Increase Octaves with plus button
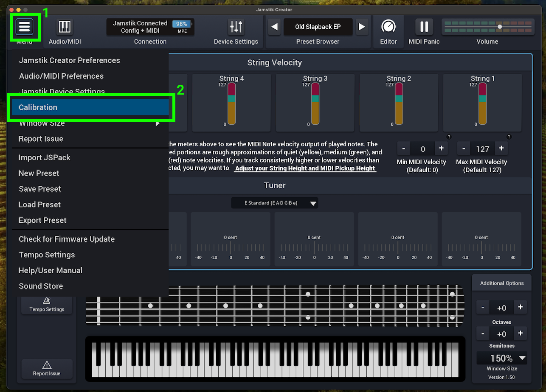 point(521,308)
